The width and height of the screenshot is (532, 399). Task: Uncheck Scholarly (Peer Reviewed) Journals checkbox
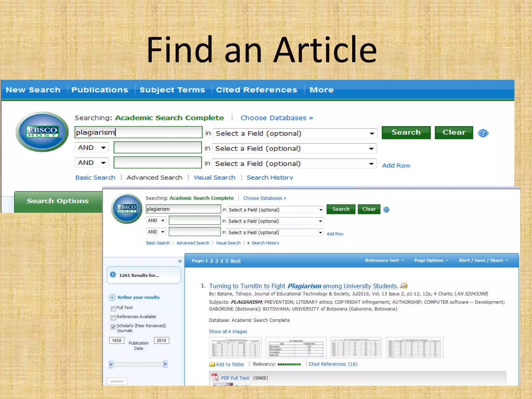click(x=113, y=327)
